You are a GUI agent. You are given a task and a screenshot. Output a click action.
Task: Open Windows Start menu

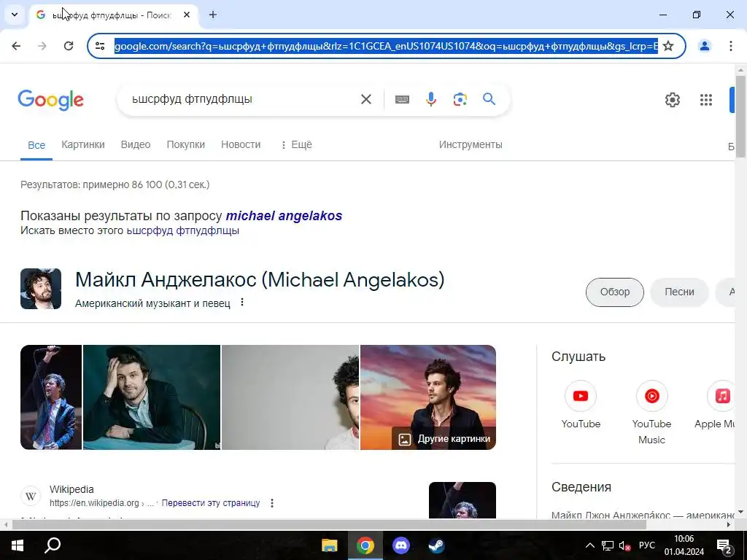point(18,545)
